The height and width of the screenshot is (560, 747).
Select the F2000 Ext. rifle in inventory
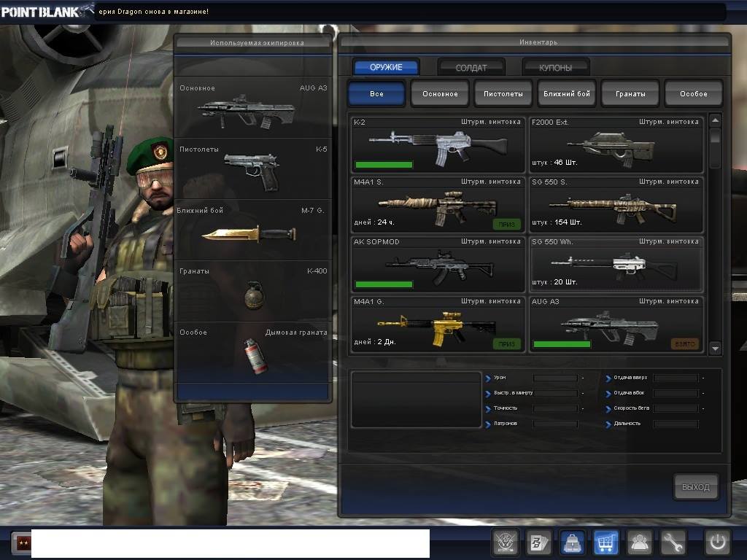616,144
